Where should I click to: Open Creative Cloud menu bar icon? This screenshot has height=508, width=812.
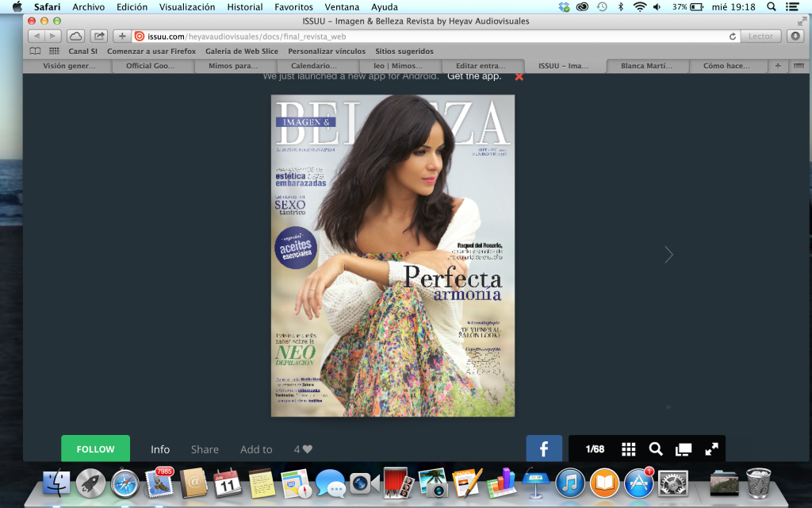[582, 6]
